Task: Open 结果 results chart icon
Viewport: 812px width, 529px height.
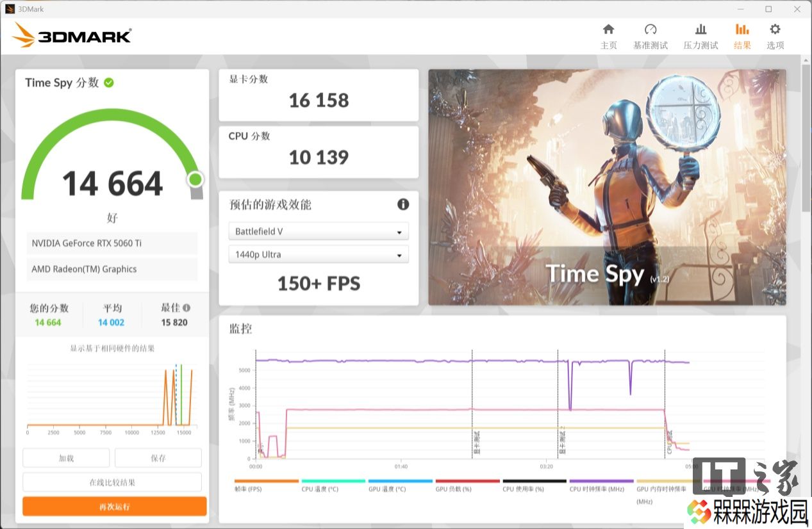Action: 742,29
